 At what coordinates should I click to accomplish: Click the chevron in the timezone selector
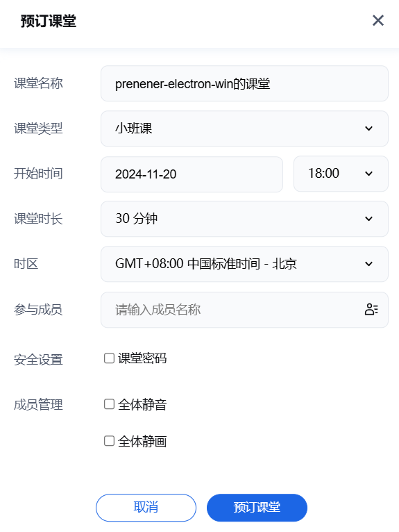tap(369, 264)
